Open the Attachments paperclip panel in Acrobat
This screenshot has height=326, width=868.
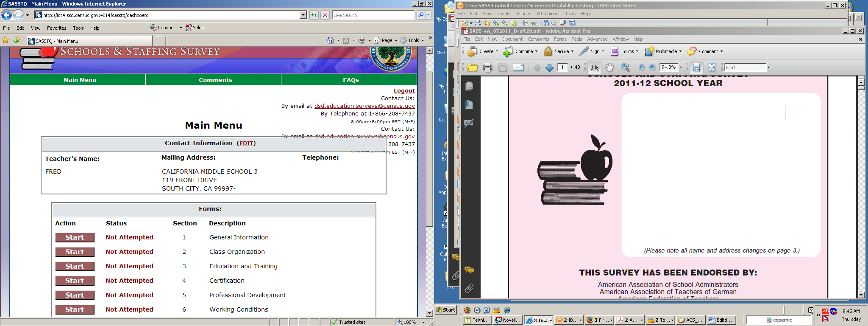pos(469,289)
